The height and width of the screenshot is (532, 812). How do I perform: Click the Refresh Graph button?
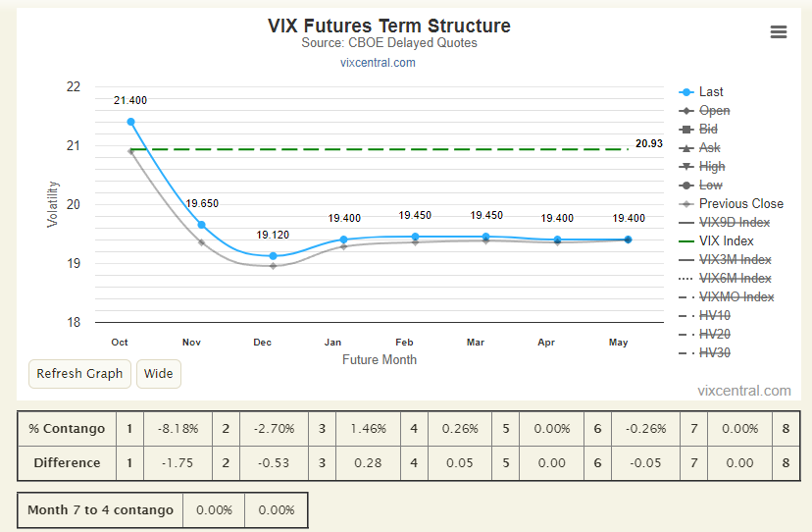click(x=79, y=374)
